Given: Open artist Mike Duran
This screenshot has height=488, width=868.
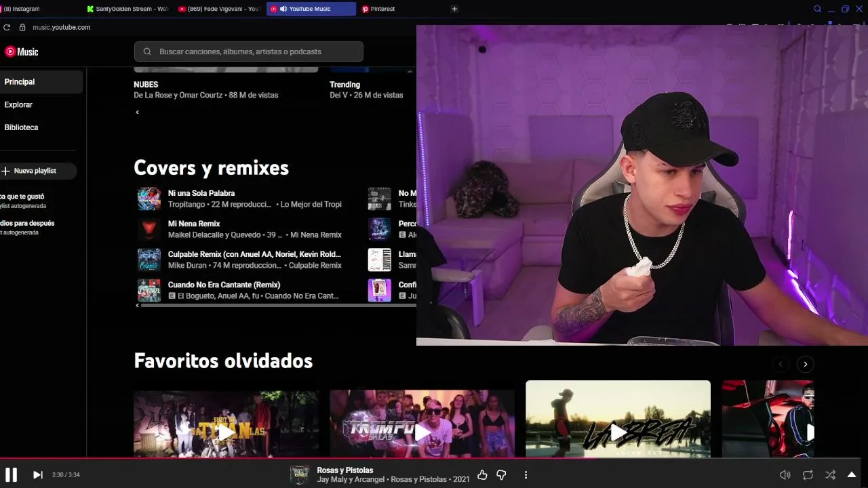Looking at the screenshot, I should click(186, 265).
